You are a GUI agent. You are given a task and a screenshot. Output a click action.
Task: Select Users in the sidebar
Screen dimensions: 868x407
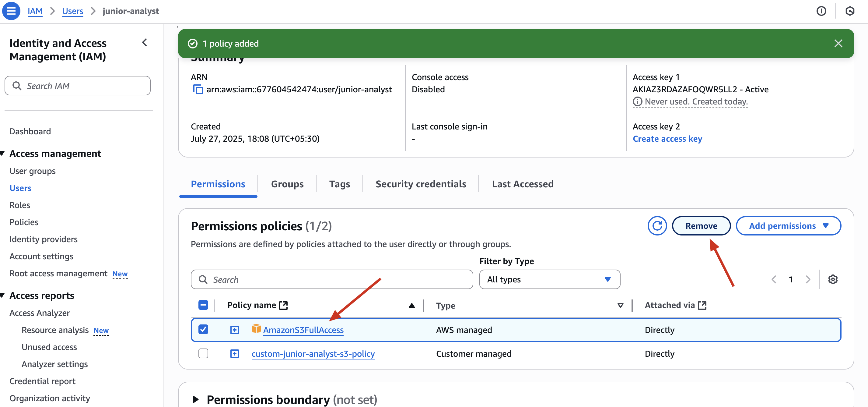[x=20, y=188]
